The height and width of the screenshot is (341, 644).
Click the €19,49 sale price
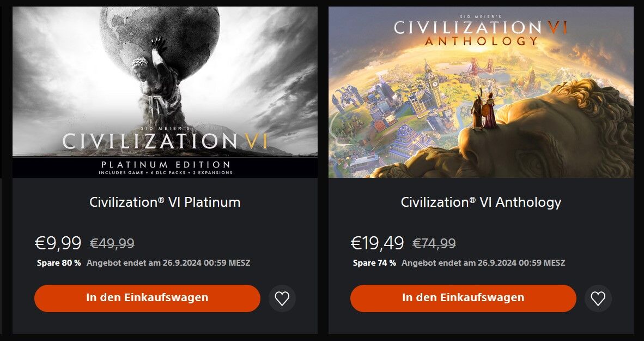377,243
